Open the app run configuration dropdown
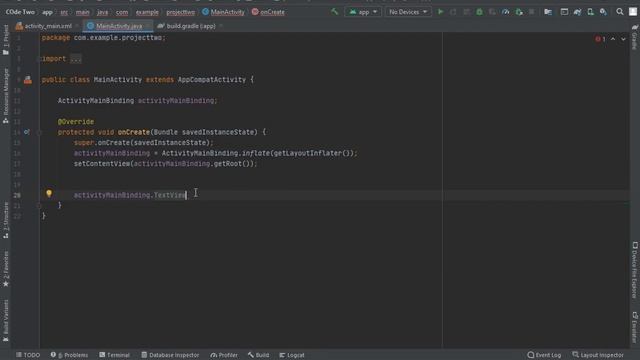640x360 pixels. click(x=363, y=12)
